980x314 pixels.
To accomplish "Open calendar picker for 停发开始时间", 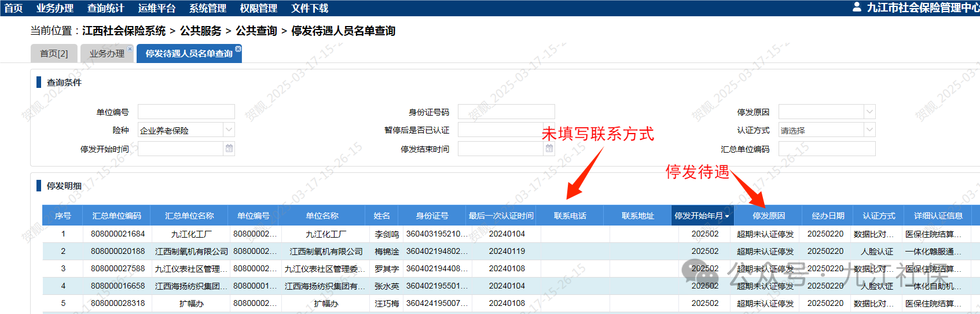I will [x=229, y=149].
